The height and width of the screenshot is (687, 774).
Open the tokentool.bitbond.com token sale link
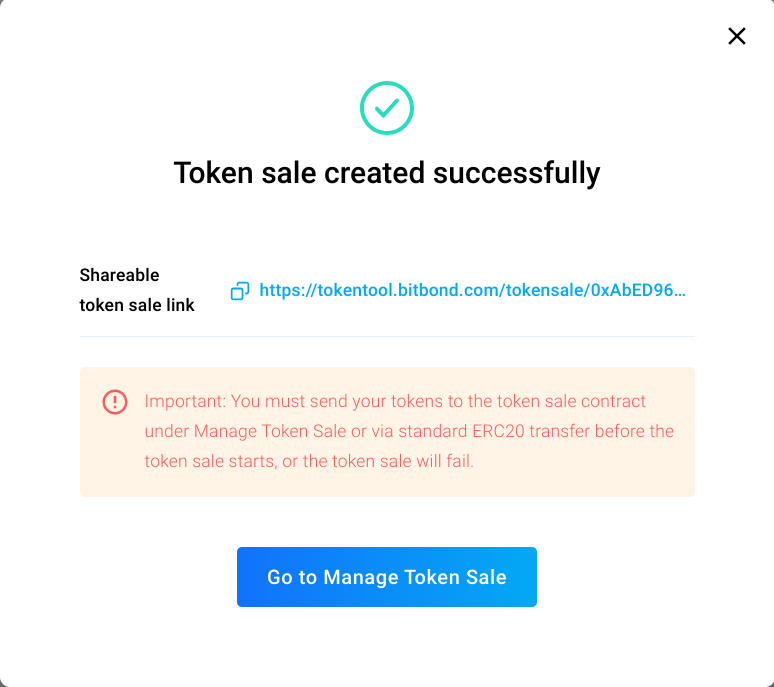[x=472, y=291]
